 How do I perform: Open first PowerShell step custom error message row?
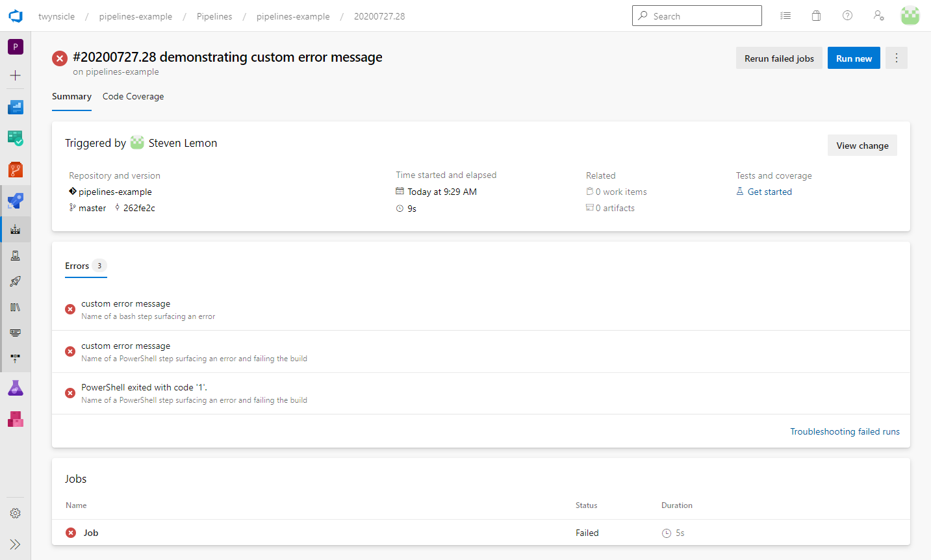coord(481,351)
